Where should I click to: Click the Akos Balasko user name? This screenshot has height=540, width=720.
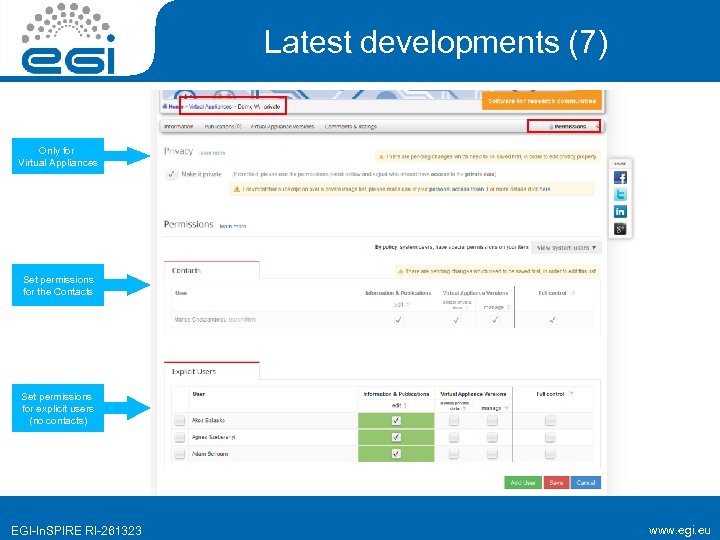(208, 421)
